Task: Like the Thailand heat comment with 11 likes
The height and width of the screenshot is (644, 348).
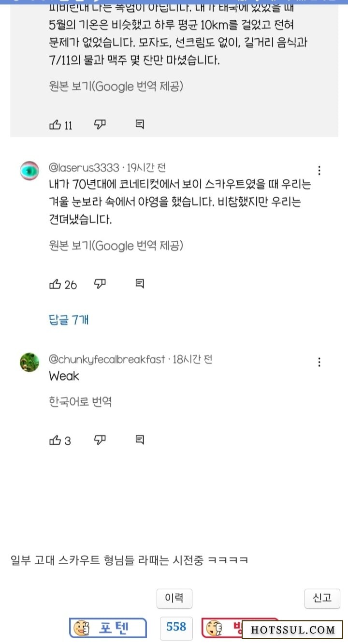Action: tap(55, 125)
